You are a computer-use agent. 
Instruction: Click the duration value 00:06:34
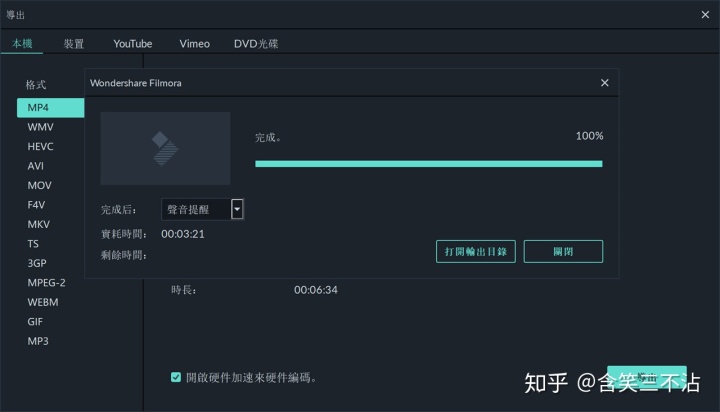(x=316, y=290)
